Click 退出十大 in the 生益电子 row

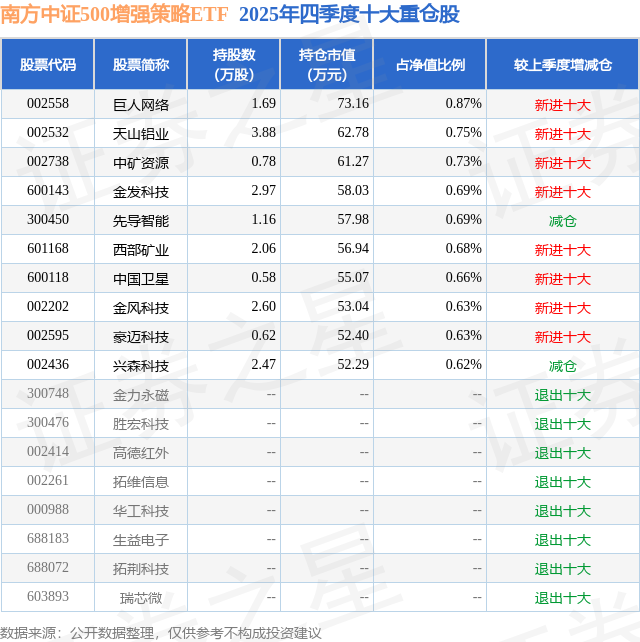click(x=563, y=540)
